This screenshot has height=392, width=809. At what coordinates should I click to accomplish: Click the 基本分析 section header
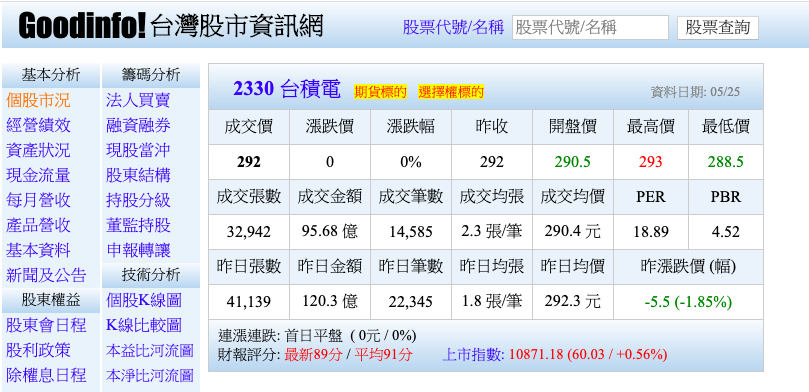click(x=51, y=75)
